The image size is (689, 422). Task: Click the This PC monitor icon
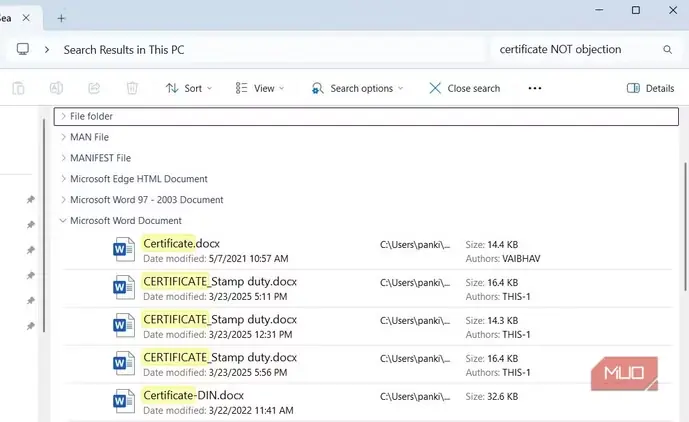pos(23,49)
